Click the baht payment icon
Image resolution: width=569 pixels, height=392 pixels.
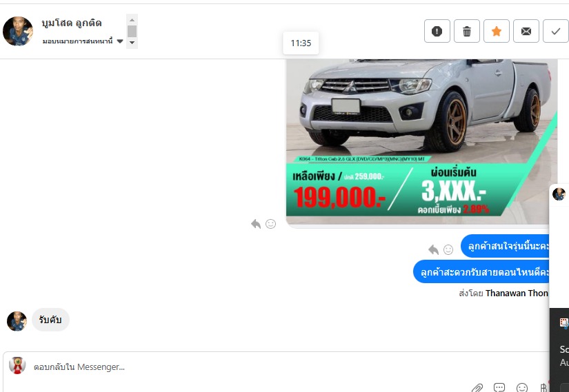pos(543,388)
